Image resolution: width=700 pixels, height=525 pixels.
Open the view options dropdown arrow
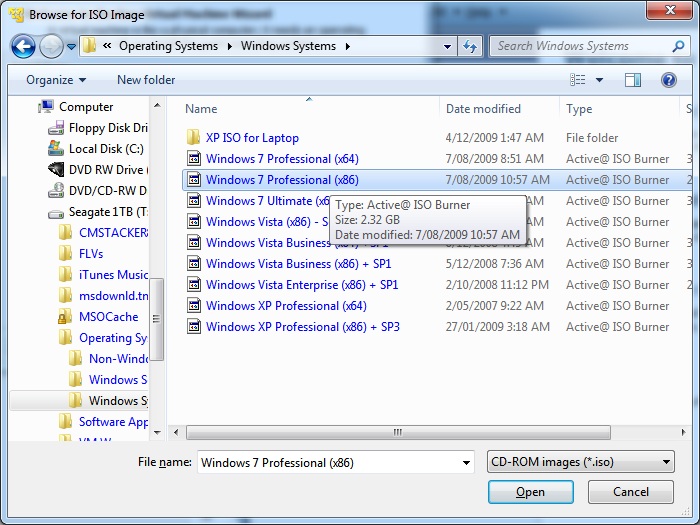coord(599,80)
